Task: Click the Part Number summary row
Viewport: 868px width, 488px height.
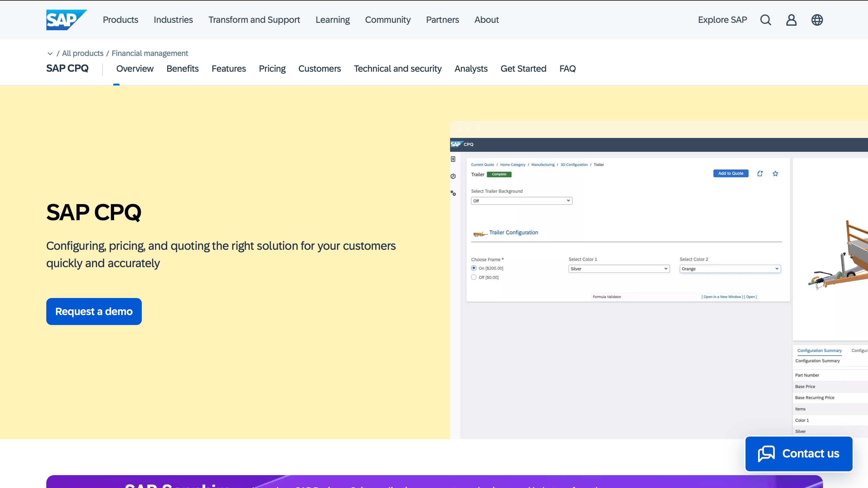Action: coord(830,375)
